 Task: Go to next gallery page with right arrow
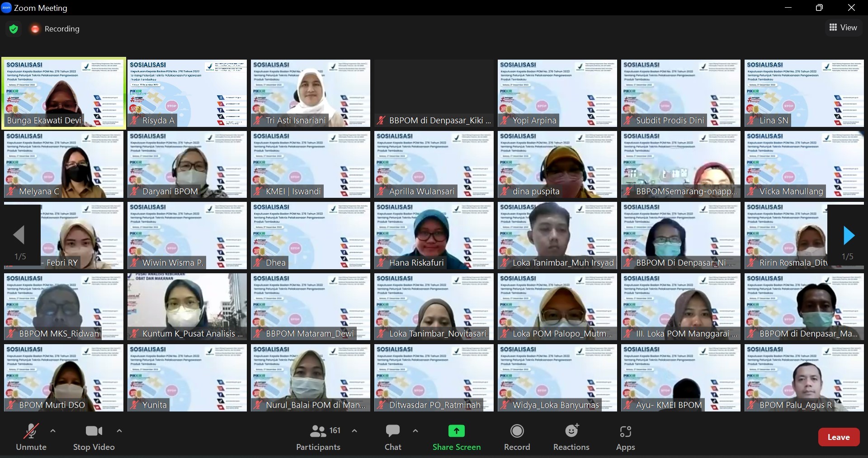coord(849,235)
